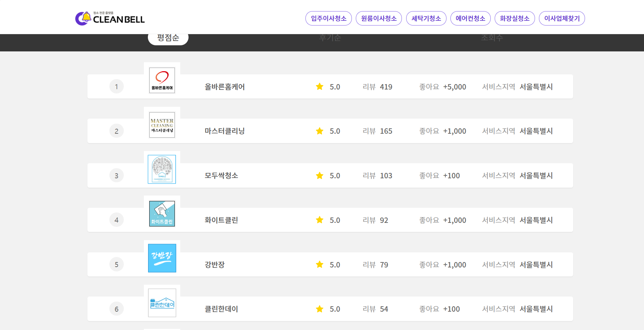Click the 클린한데이 house logo
The width and height of the screenshot is (644, 330).
click(x=162, y=303)
